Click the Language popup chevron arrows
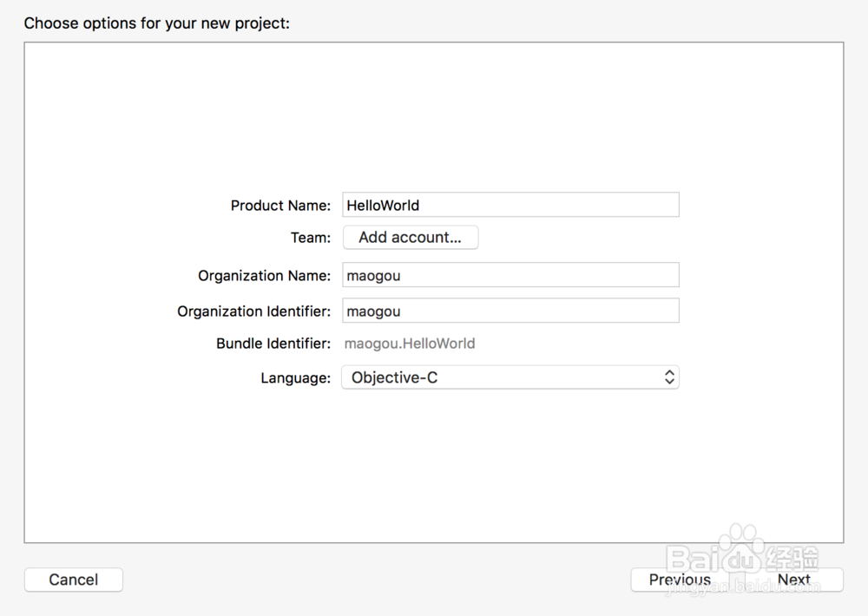The height and width of the screenshot is (616, 868). coord(669,377)
